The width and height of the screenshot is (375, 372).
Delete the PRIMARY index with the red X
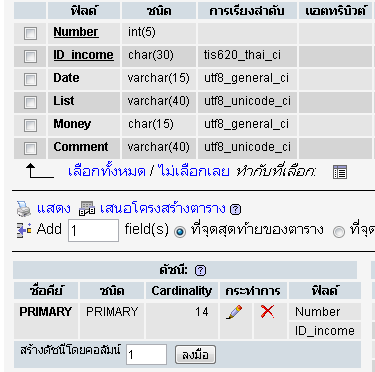point(267,312)
